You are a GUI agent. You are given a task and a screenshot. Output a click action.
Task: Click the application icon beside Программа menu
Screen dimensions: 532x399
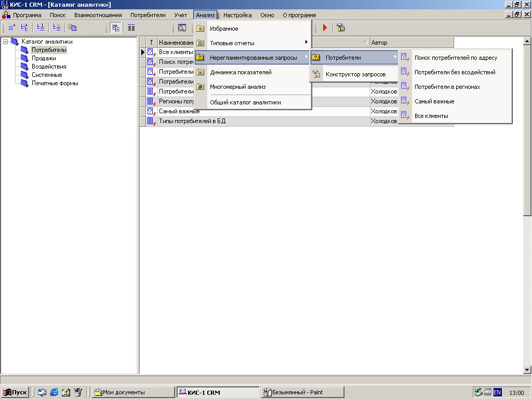(x=6, y=15)
